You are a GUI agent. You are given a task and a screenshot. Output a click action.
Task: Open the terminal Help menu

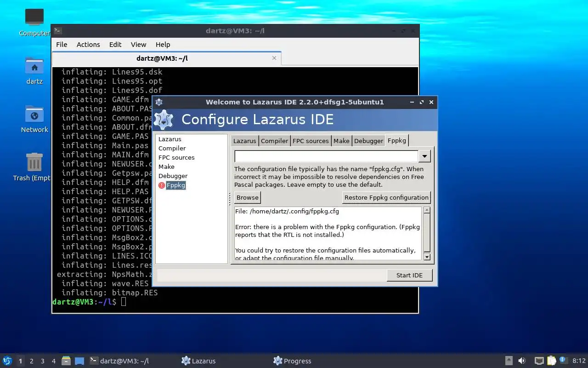tap(163, 45)
